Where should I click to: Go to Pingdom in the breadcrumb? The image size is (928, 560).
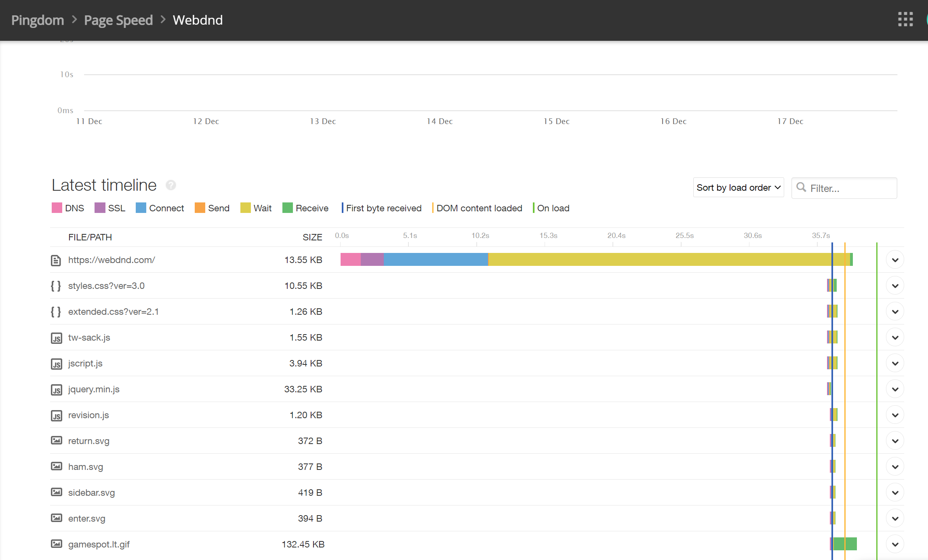(38, 20)
